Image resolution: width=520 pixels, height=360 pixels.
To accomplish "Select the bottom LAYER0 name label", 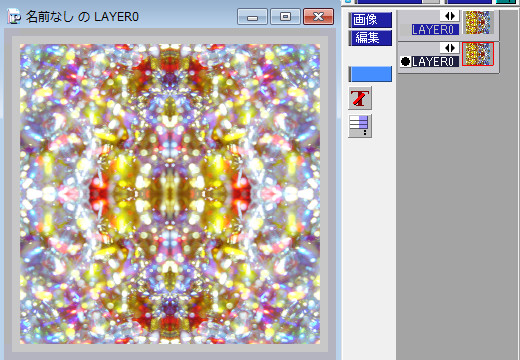I will pyautogui.click(x=435, y=62).
